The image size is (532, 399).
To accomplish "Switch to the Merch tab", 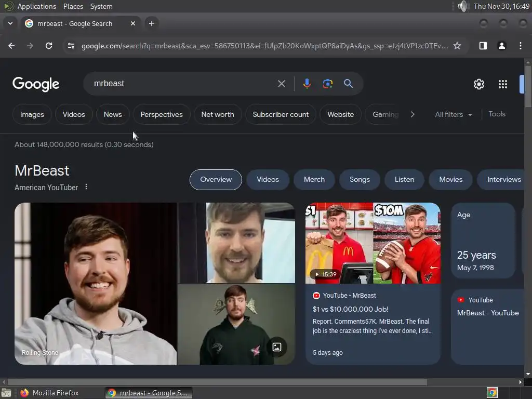I will pos(314,179).
